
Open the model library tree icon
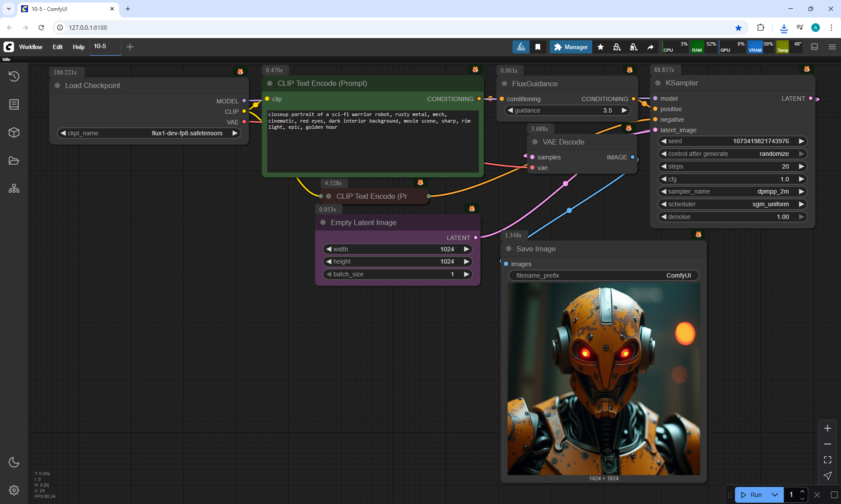[14, 189]
